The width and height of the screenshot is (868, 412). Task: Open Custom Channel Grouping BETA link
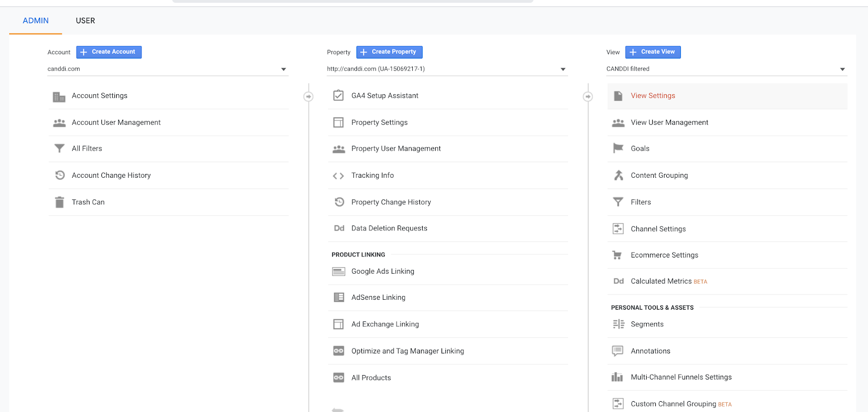point(681,404)
